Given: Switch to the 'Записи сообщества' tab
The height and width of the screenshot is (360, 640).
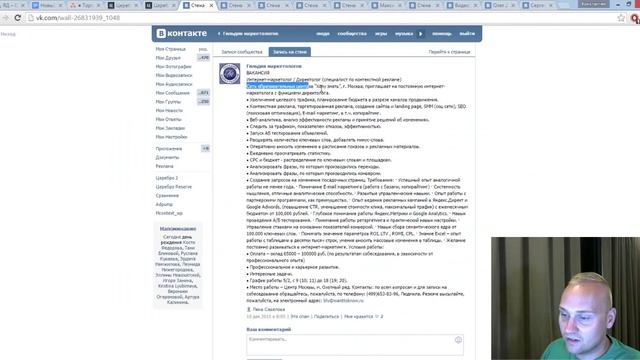Looking at the screenshot, I should (x=242, y=52).
